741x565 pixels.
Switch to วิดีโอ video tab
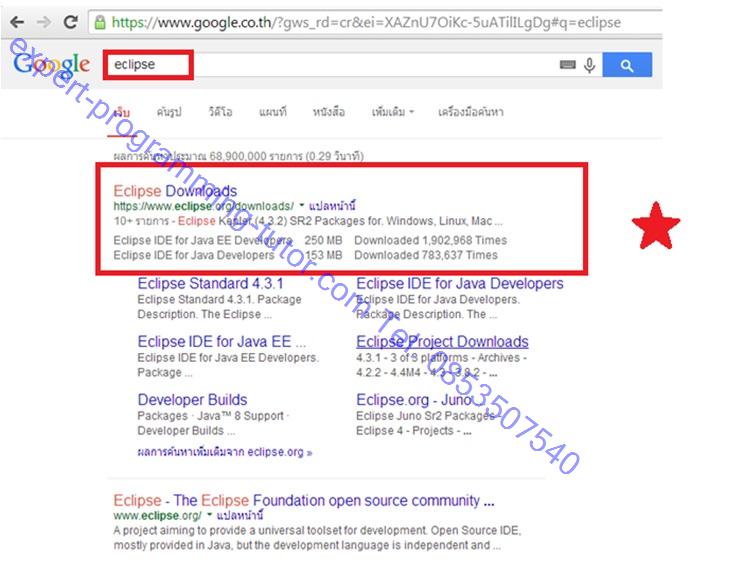coord(221,112)
